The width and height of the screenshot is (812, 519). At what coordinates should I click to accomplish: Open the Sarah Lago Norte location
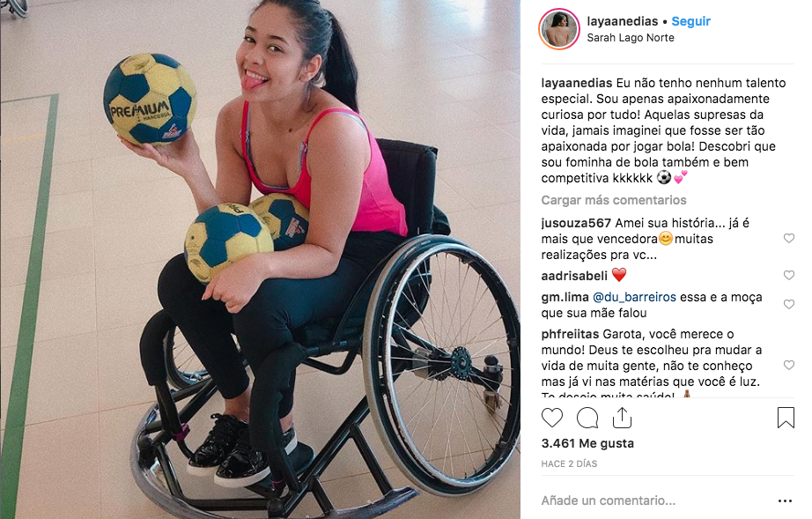(x=631, y=38)
